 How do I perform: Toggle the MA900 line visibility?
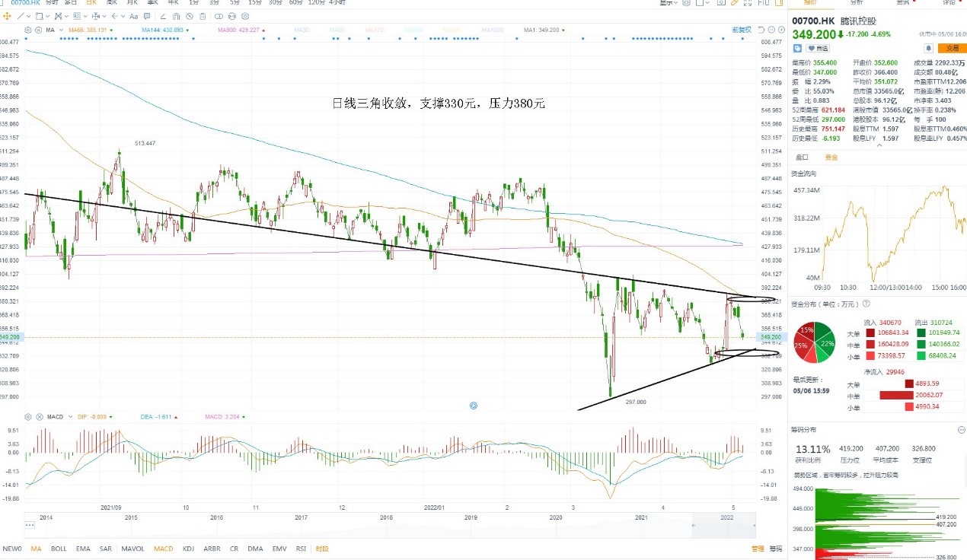point(241,30)
